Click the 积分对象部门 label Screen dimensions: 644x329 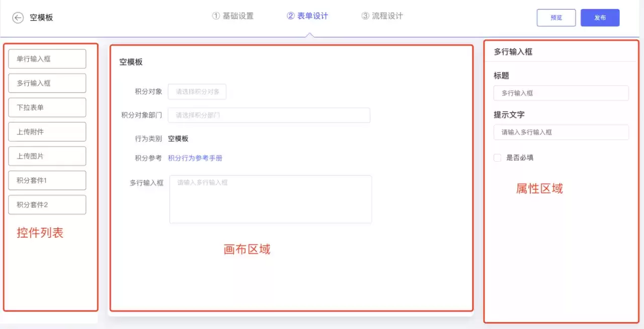click(141, 115)
